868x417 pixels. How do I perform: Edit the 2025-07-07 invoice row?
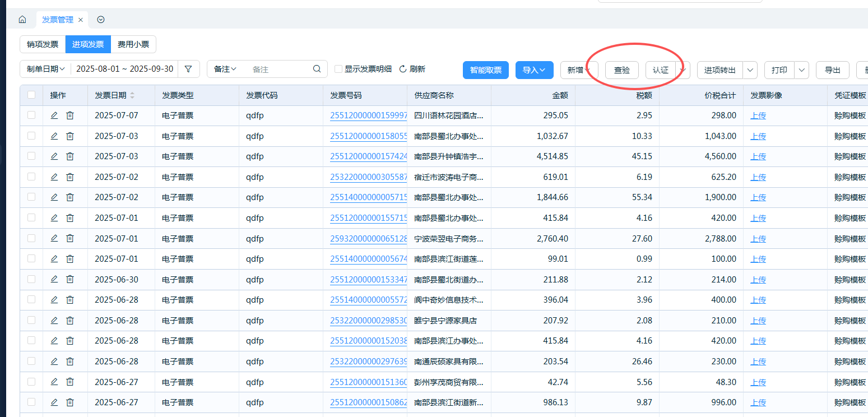tap(54, 115)
